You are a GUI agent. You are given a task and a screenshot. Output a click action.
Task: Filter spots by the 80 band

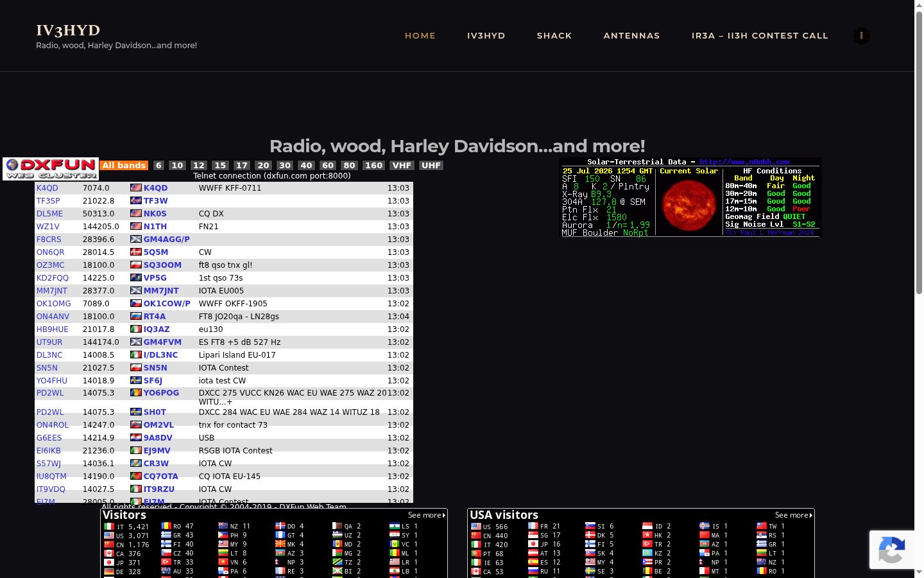tap(349, 166)
